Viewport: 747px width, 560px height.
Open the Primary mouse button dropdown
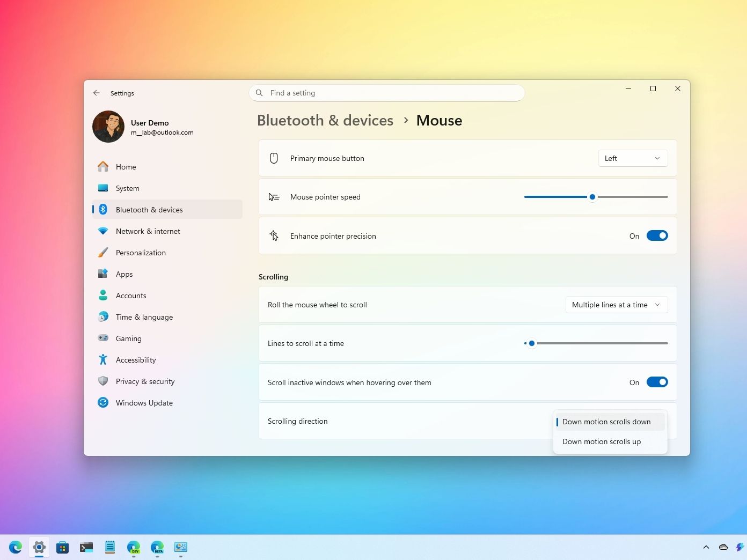pyautogui.click(x=633, y=158)
